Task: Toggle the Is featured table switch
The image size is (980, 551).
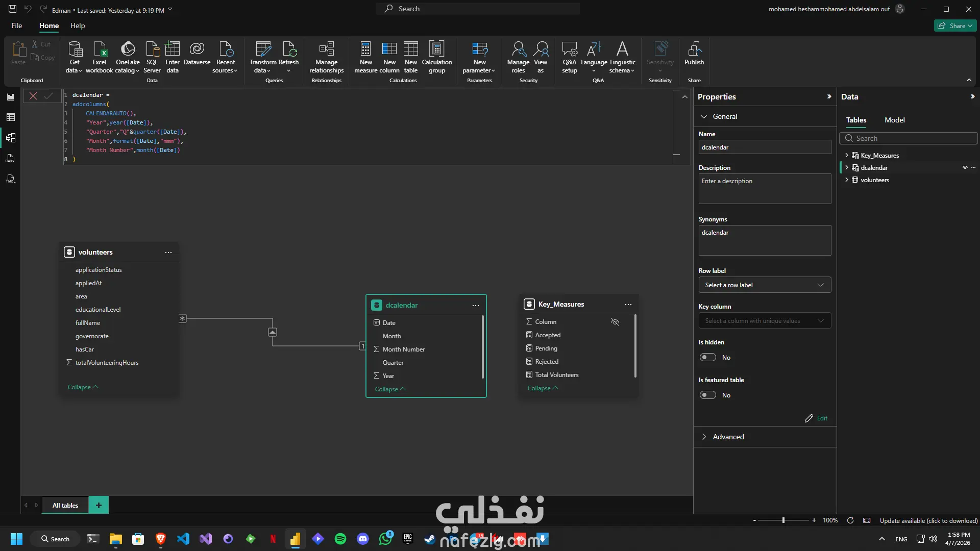Action: [708, 395]
